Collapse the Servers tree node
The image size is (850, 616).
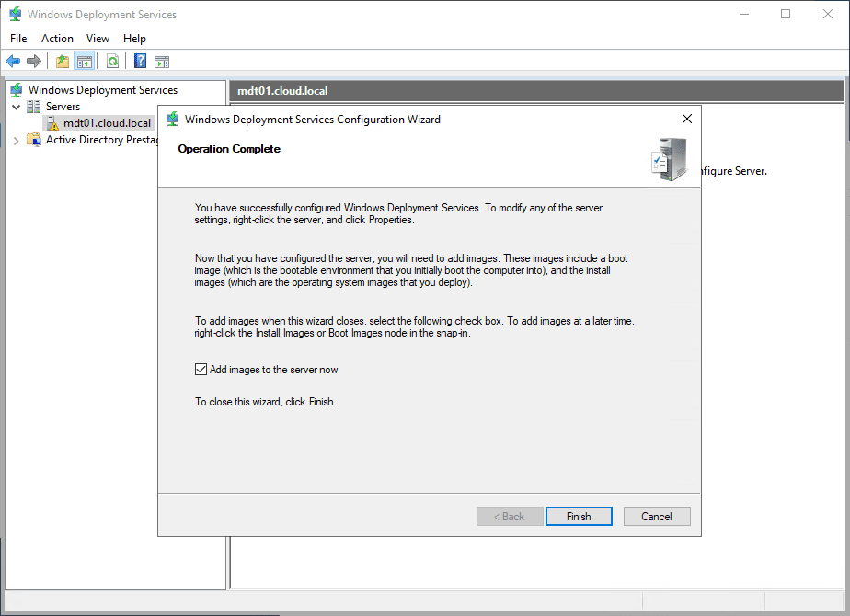(x=17, y=108)
